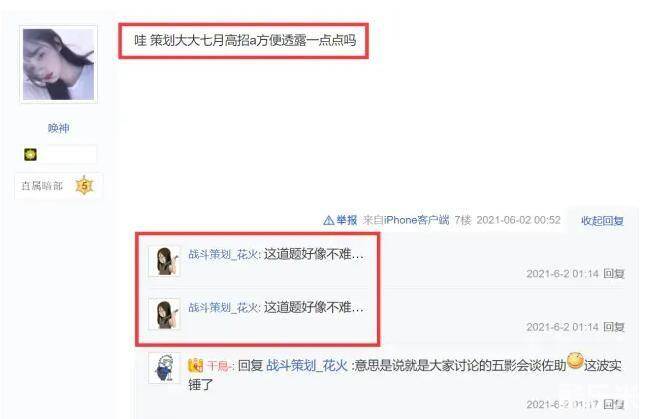Click the 唤神 username link
This screenshot has width=649, height=419.
pos(58,128)
